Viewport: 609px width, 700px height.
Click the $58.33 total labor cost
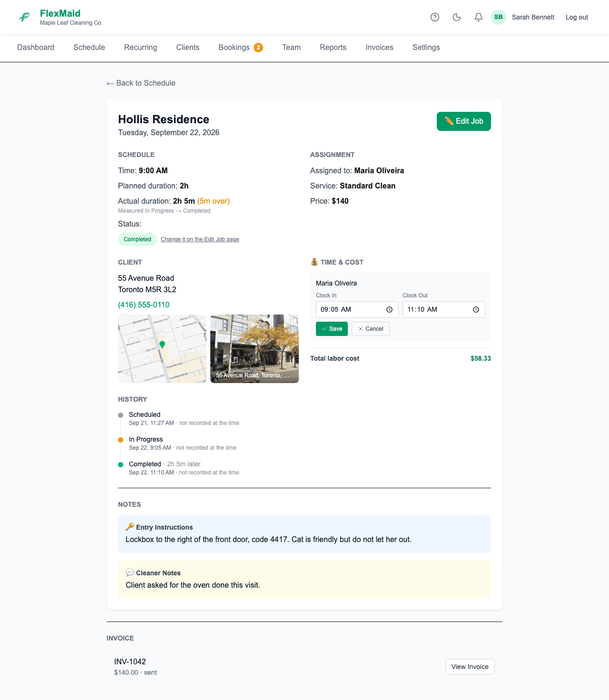point(481,359)
